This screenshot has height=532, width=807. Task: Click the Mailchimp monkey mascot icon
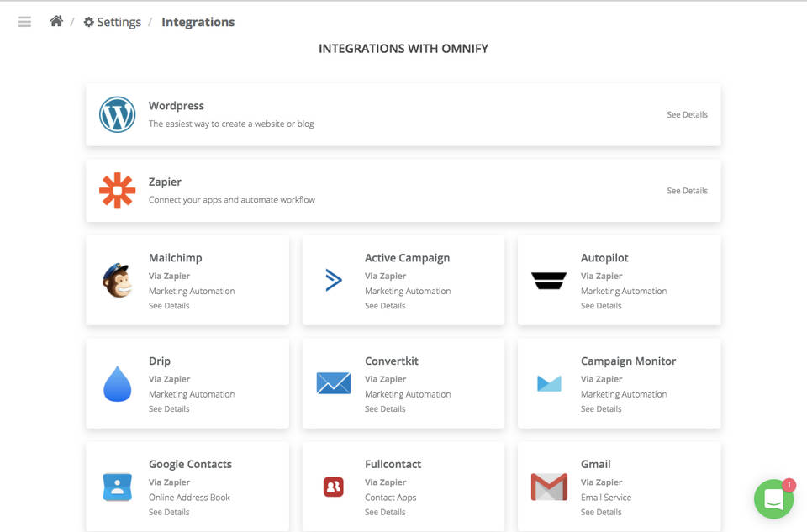[x=117, y=281]
